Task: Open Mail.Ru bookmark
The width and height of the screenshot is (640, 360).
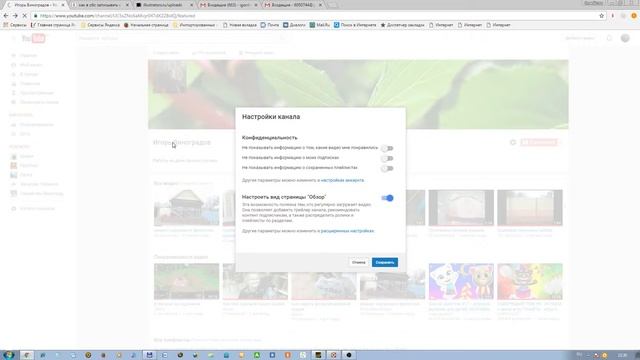Action: (320, 25)
